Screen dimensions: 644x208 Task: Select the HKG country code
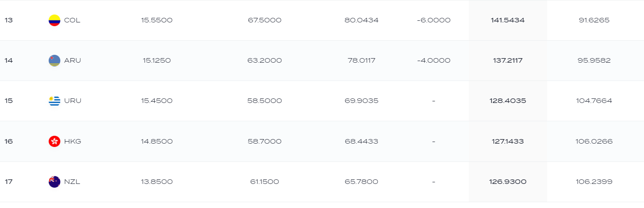pos(73,142)
